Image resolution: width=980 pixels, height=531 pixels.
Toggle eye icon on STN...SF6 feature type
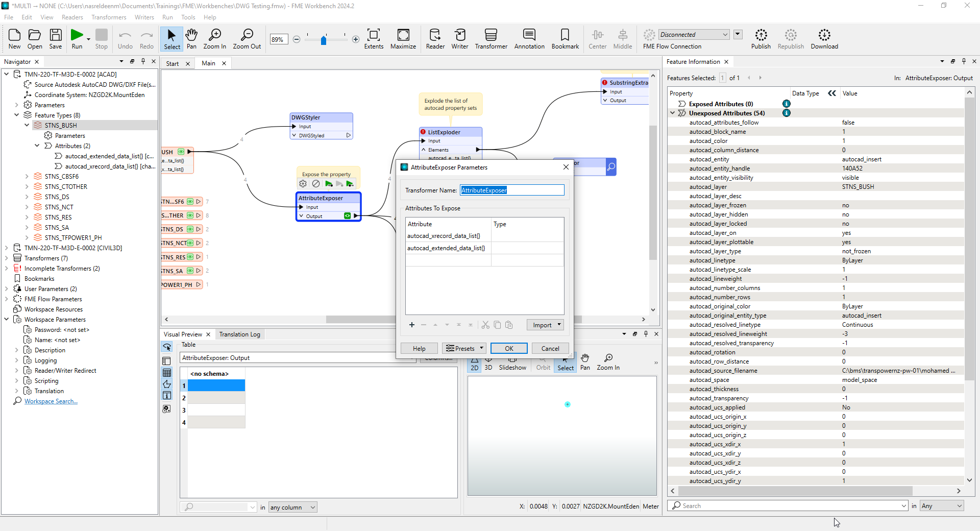click(190, 202)
